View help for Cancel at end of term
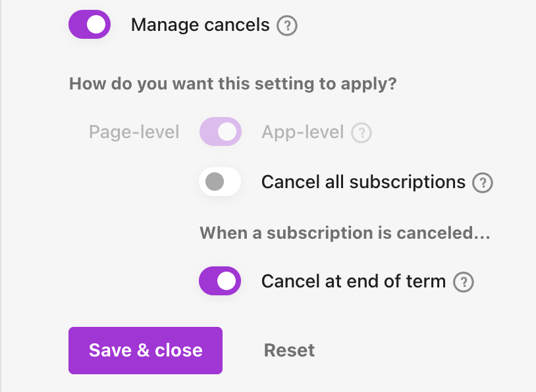 tap(464, 282)
